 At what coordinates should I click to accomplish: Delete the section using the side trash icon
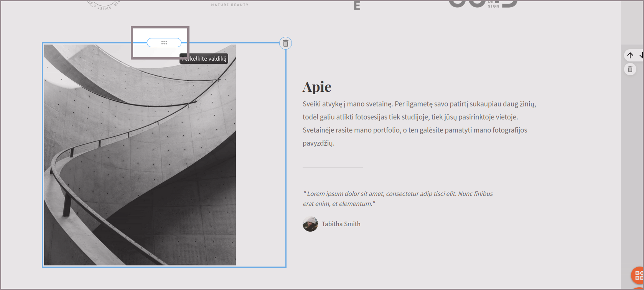(630, 70)
